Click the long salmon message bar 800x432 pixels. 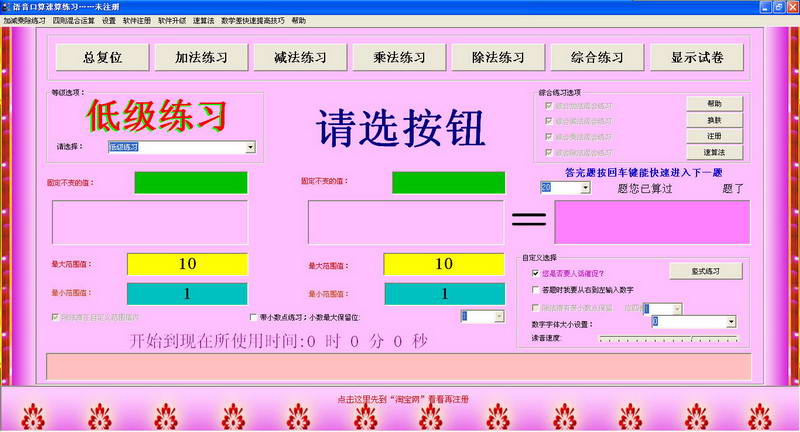(398, 366)
